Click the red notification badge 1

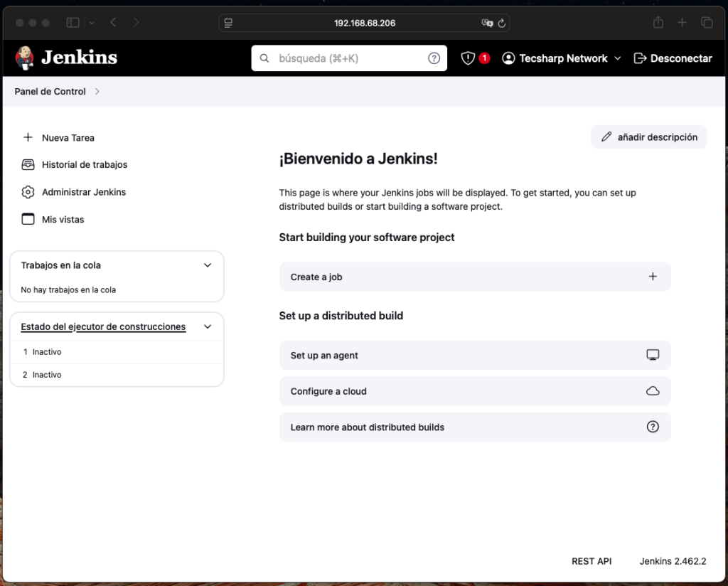coord(484,58)
